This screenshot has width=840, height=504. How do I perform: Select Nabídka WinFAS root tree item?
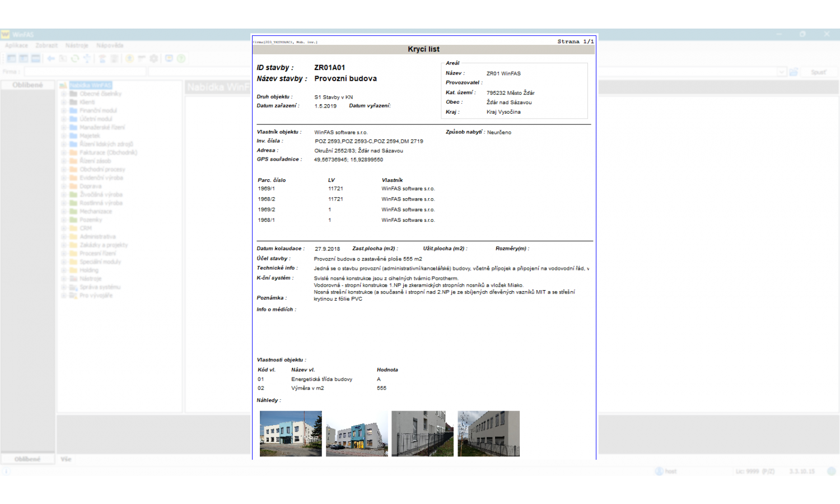[x=91, y=85]
